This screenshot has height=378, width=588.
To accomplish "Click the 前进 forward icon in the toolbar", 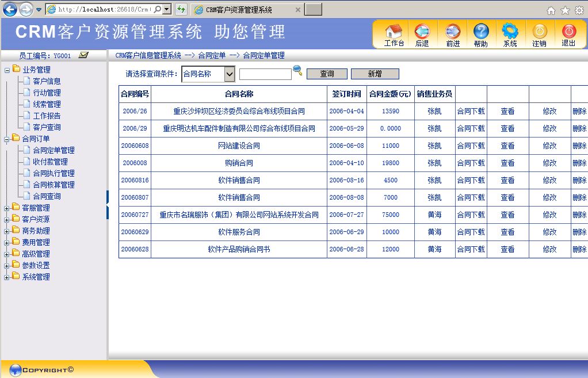I will 453,34.
